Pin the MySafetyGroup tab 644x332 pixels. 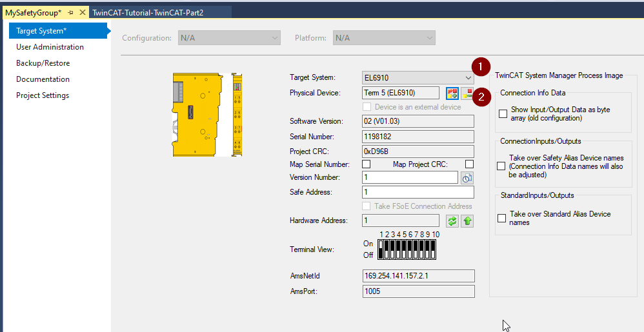(x=70, y=13)
